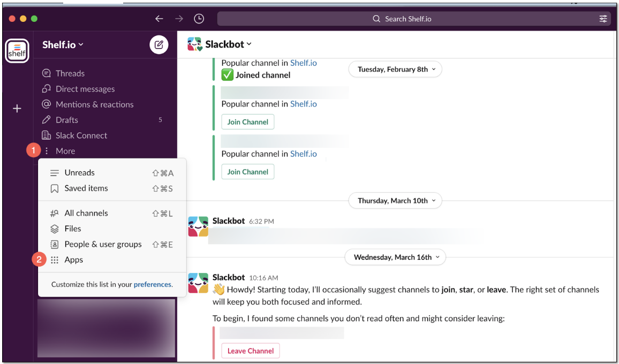Open the Shelf.io workspace menu

(63, 44)
